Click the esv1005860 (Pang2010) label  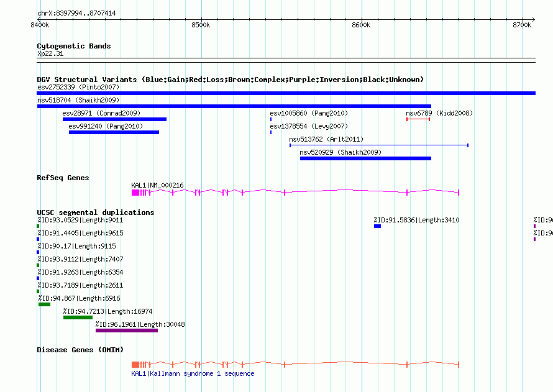[x=309, y=113]
